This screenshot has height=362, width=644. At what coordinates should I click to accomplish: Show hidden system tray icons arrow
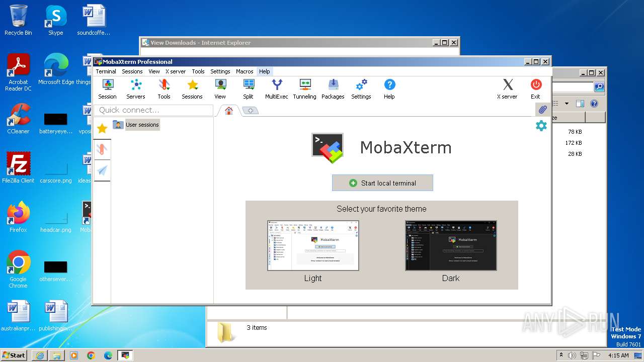point(560,355)
